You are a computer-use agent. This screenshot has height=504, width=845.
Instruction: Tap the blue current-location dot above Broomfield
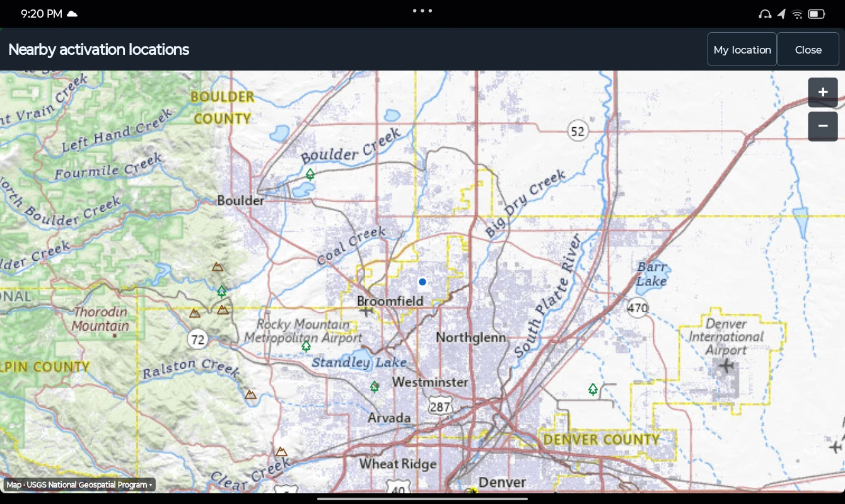click(422, 282)
